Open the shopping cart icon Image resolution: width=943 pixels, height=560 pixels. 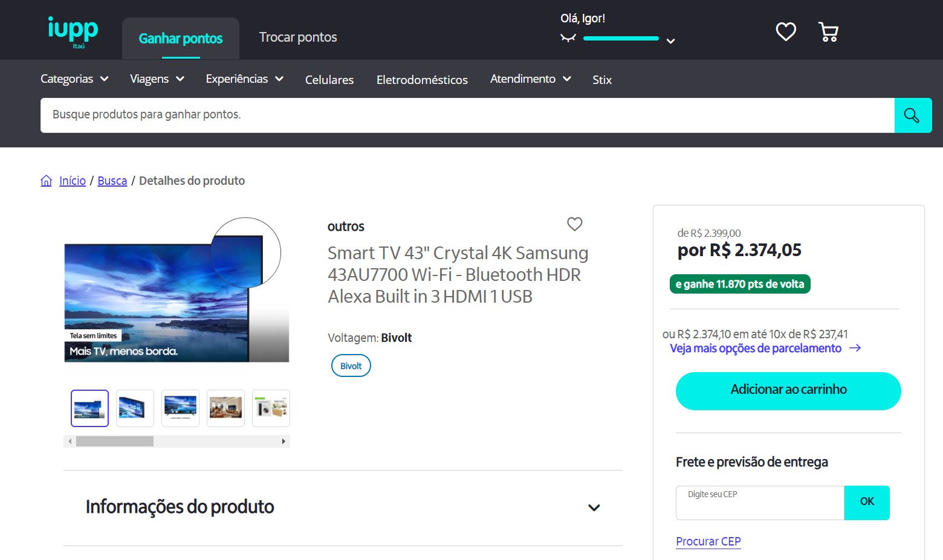coord(828,31)
